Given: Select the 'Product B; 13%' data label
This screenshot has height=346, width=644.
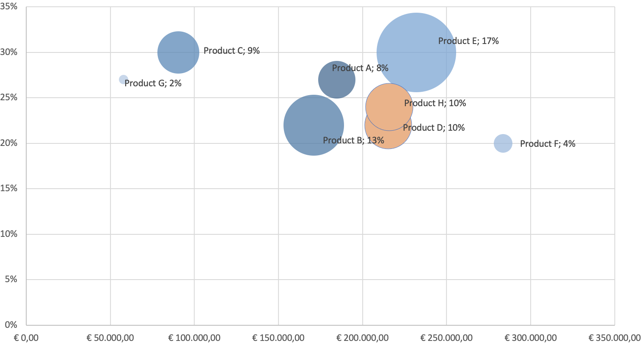Looking at the screenshot, I should (x=353, y=140).
